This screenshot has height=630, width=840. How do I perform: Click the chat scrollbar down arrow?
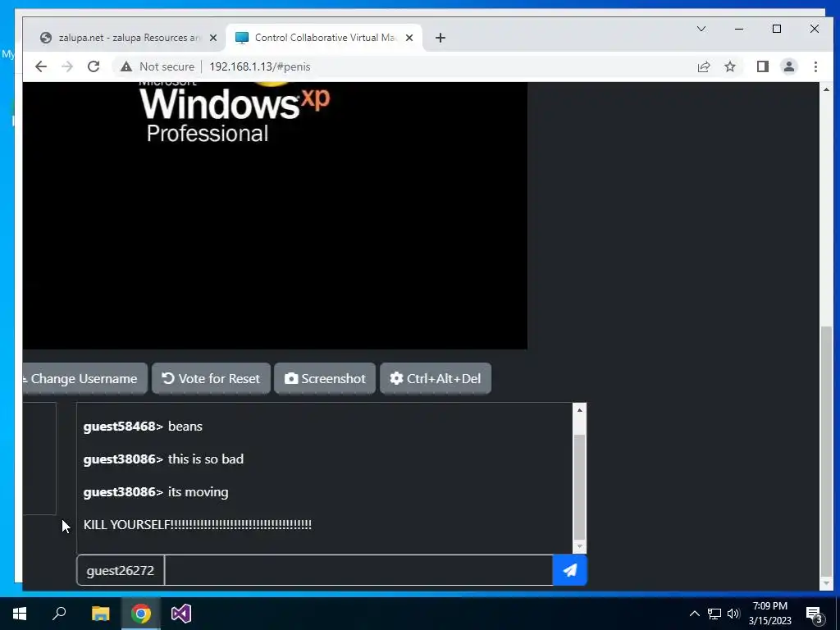point(579,547)
